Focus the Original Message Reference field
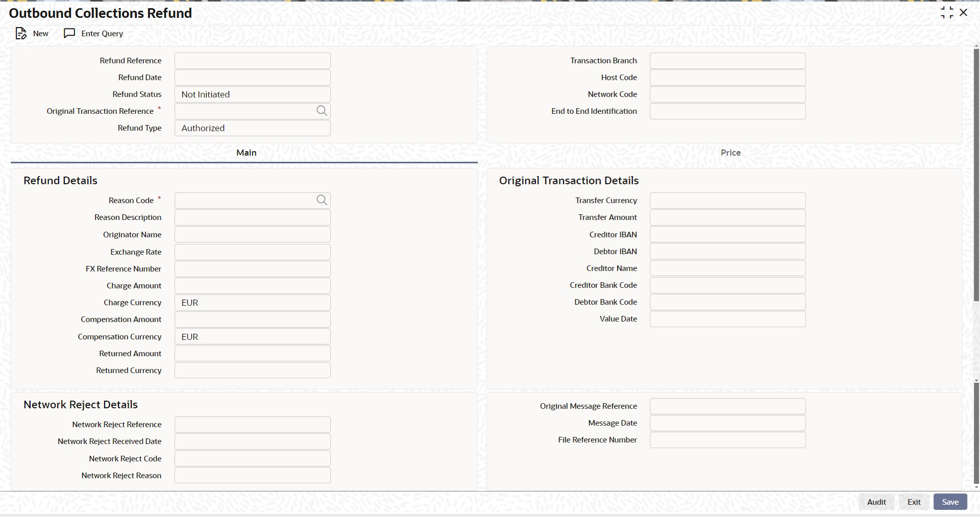The image size is (980, 517). 728,406
